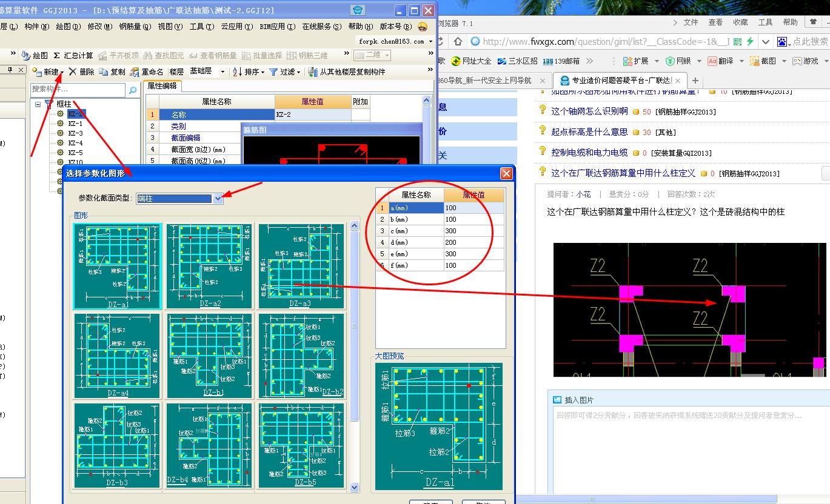Screen dimensions: 830x504
Task: Open question 这个轴网怎么识别啊
Action: [589, 111]
